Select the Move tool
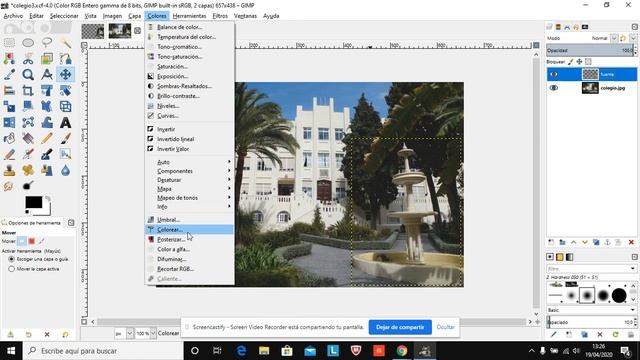The image size is (640, 360). point(65,75)
